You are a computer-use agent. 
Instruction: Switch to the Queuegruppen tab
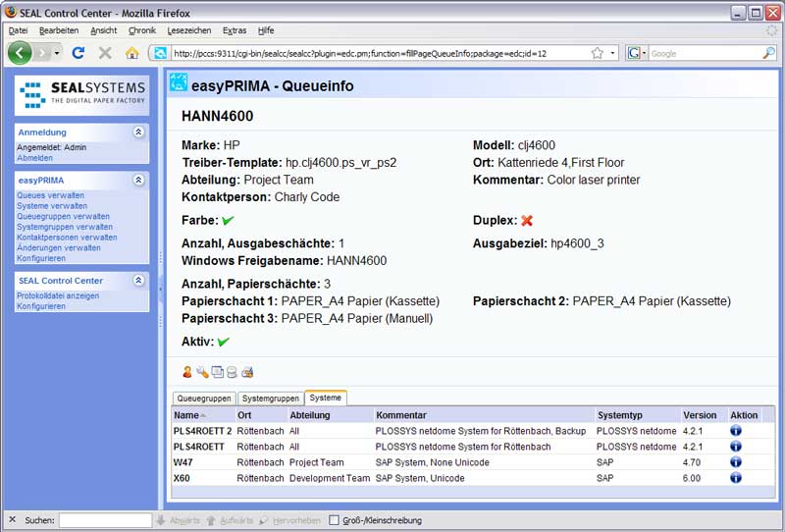[204, 398]
